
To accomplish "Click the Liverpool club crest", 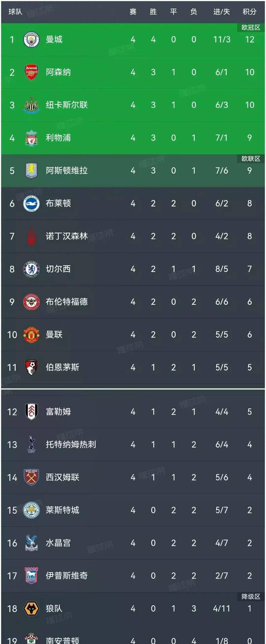I will (x=31, y=138).
